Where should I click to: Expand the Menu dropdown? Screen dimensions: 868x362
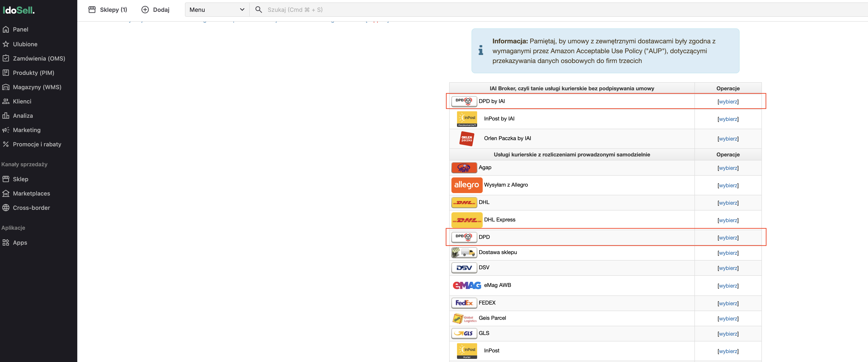tap(217, 10)
